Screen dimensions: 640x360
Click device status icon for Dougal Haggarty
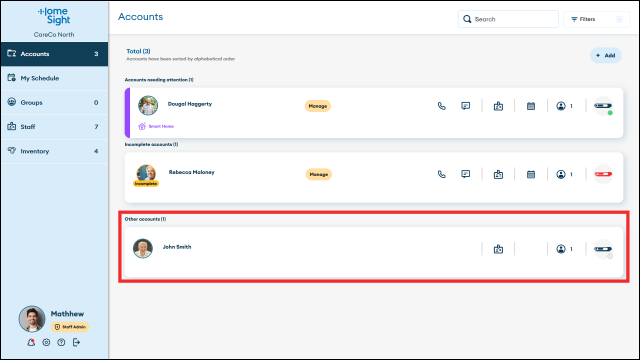[x=603, y=106]
